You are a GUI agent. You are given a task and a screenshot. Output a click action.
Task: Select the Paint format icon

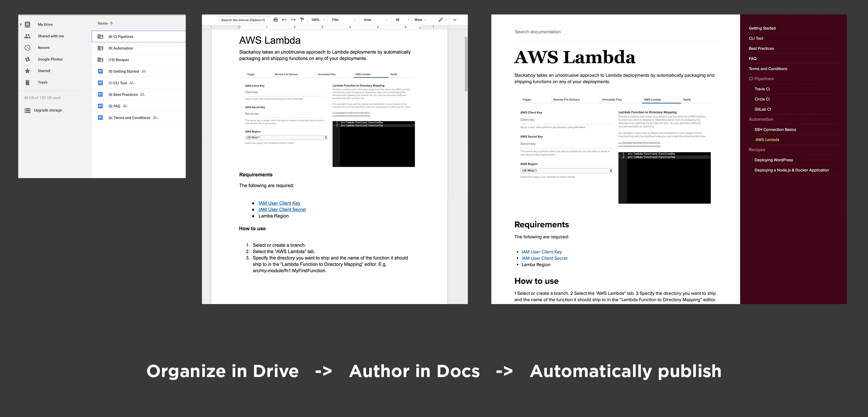pyautogui.click(x=302, y=20)
